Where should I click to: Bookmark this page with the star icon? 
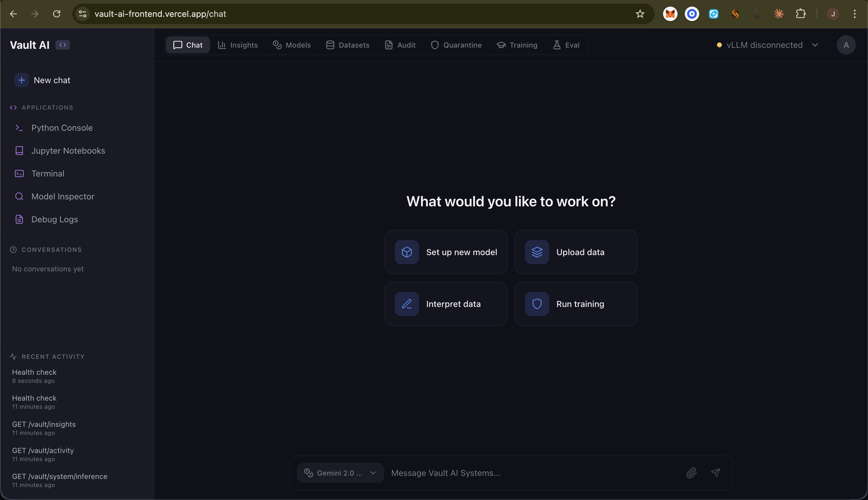point(640,14)
